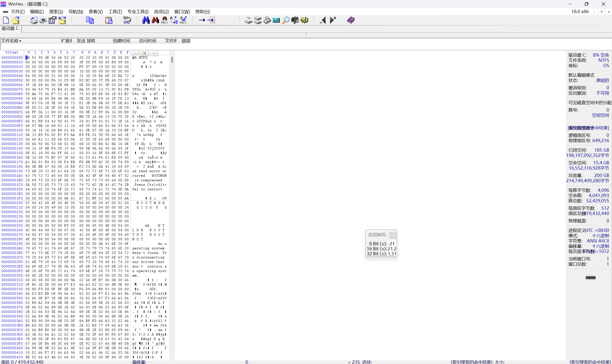Select the 驱动器 C: tab
Screen dimensions: 612x364
click(x=11, y=28)
